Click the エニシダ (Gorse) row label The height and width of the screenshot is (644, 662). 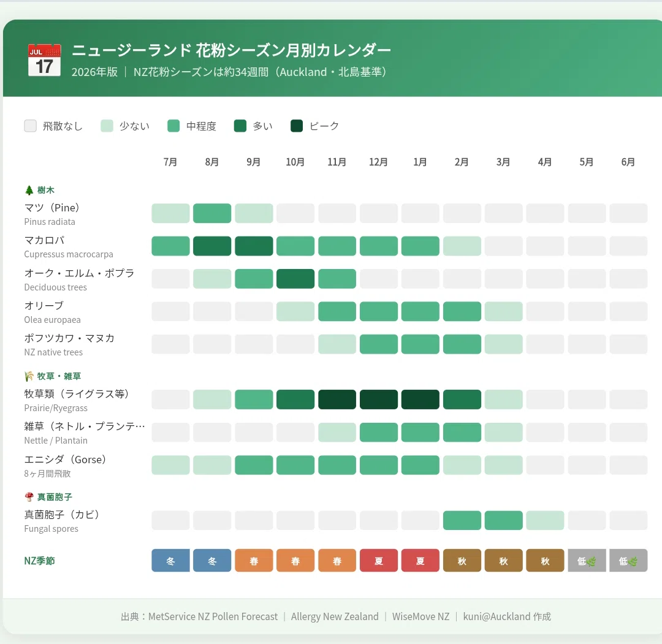[65, 459]
